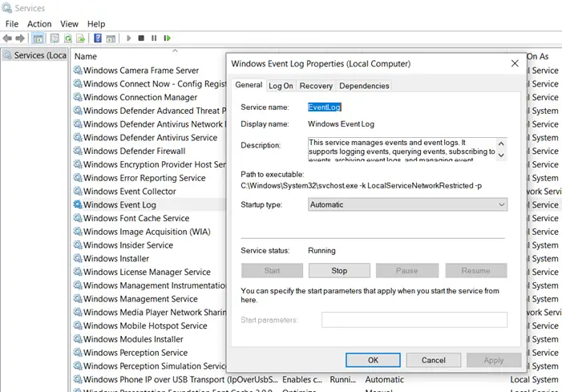Click the greyed Resume button in dialog
Viewport: 562px width, 392px height.
click(476, 270)
